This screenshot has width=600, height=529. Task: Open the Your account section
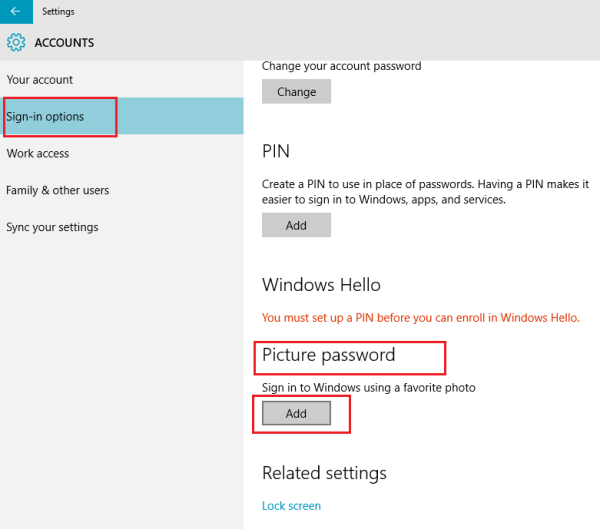click(x=40, y=80)
